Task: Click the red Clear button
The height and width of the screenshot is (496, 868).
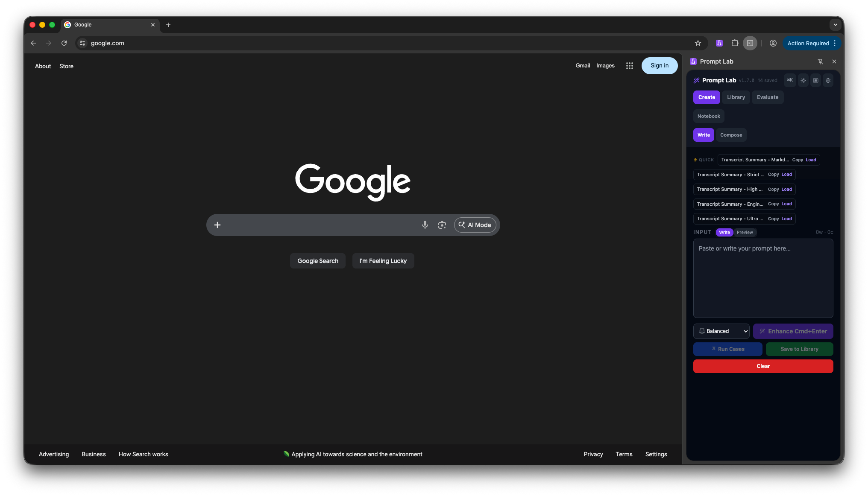Action: point(763,366)
